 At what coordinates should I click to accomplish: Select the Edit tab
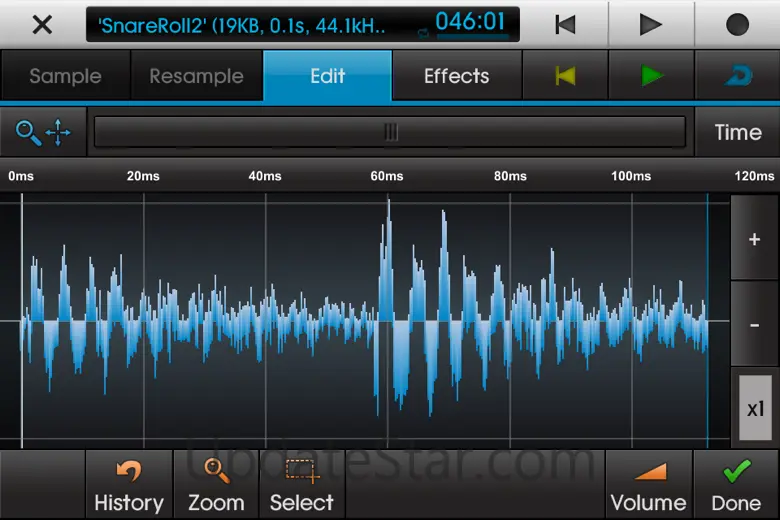(x=327, y=76)
